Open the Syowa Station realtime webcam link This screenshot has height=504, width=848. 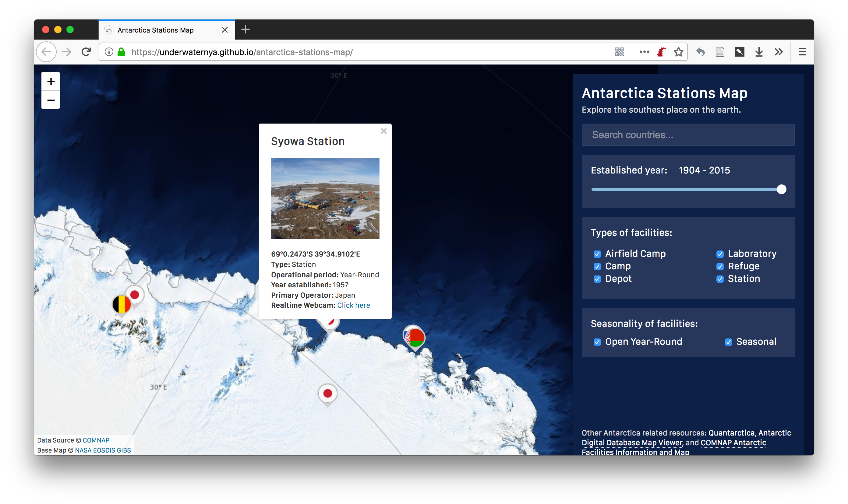pos(353,305)
